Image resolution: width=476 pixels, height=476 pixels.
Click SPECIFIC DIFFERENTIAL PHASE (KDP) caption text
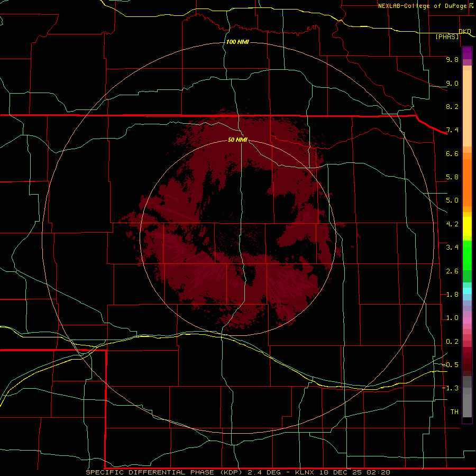point(165,472)
